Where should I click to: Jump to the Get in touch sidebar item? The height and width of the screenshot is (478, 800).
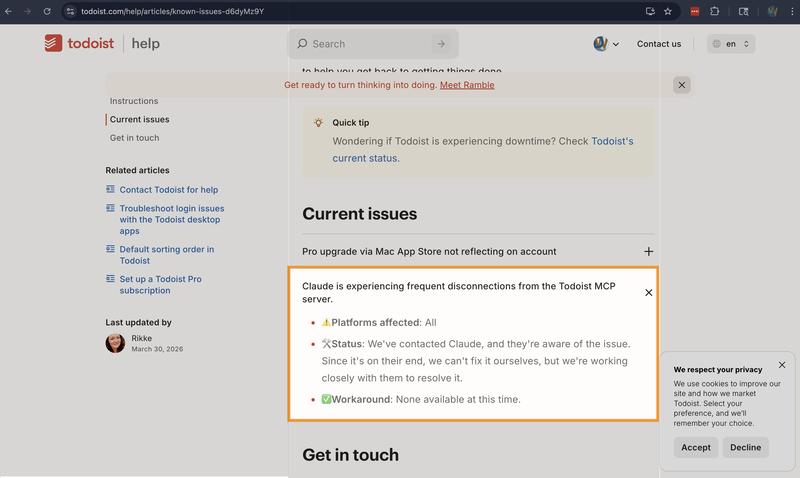(x=134, y=138)
